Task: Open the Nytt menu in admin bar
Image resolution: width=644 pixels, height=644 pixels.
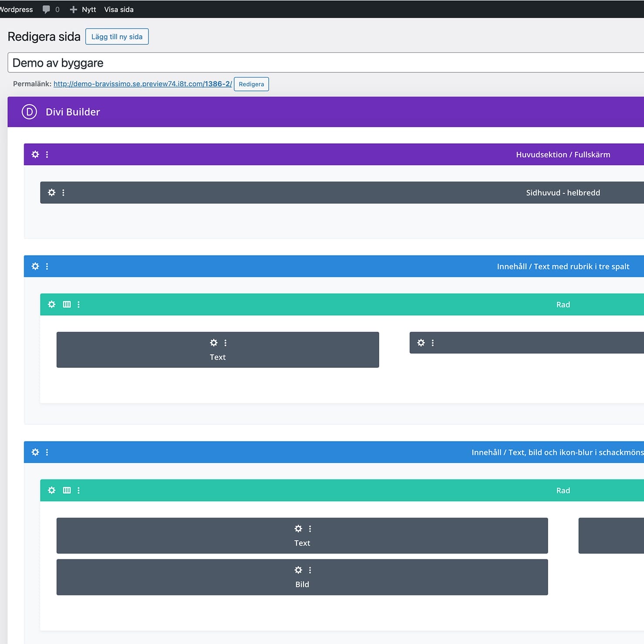Action: (83, 10)
